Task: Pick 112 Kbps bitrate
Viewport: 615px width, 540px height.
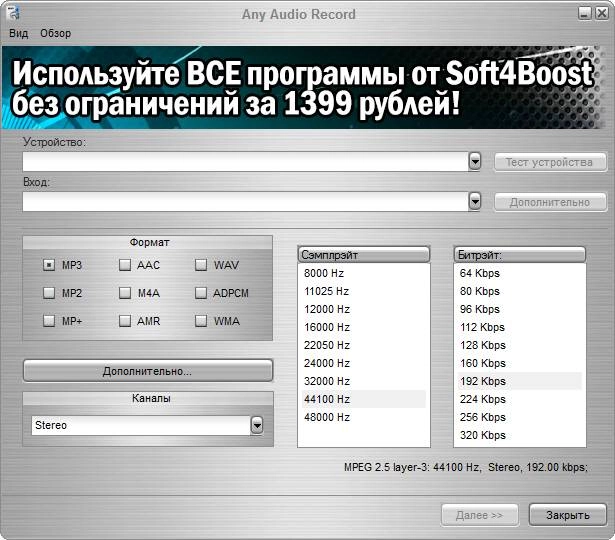Action: pos(519,327)
